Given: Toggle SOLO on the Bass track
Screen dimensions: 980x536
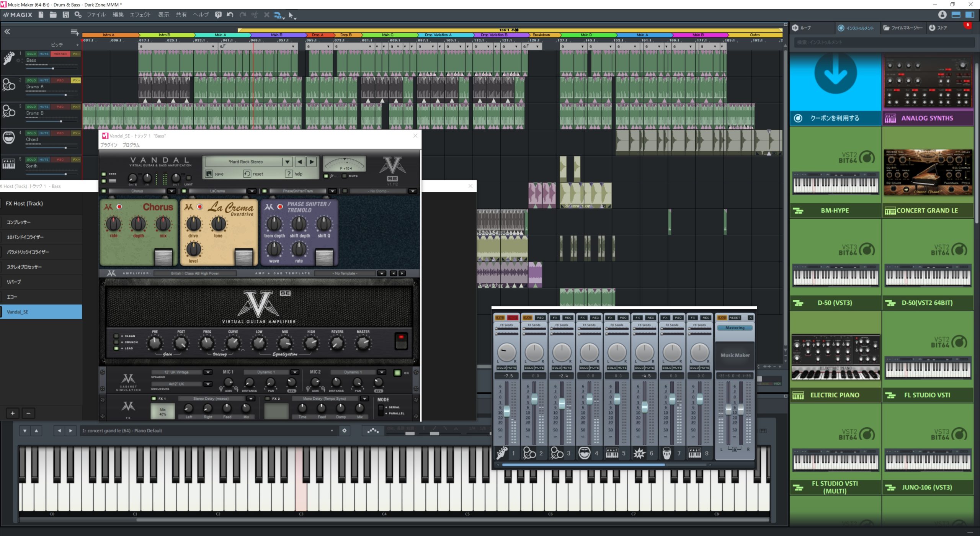Looking at the screenshot, I should (31, 54).
